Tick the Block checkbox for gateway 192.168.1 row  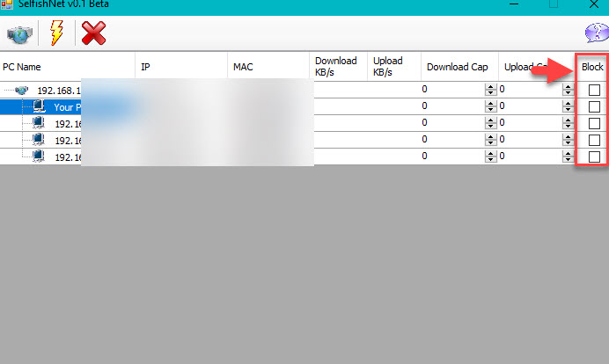[x=594, y=90]
